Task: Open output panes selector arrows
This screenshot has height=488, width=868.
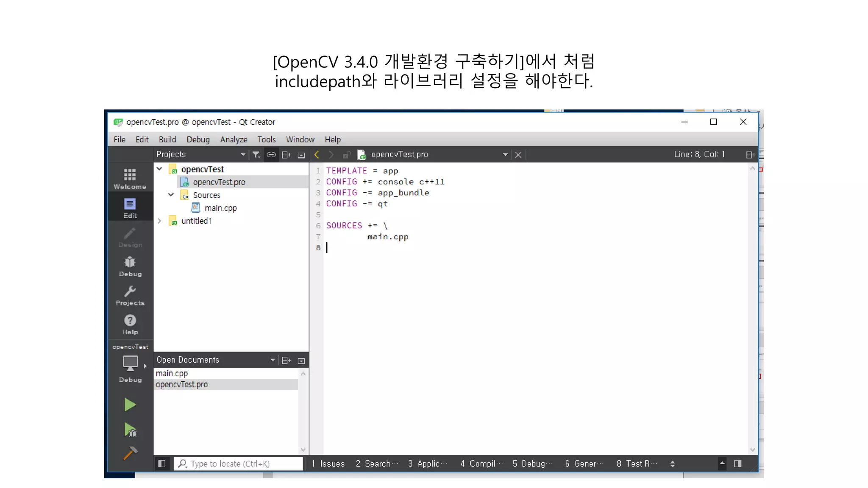Action: (673, 463)
